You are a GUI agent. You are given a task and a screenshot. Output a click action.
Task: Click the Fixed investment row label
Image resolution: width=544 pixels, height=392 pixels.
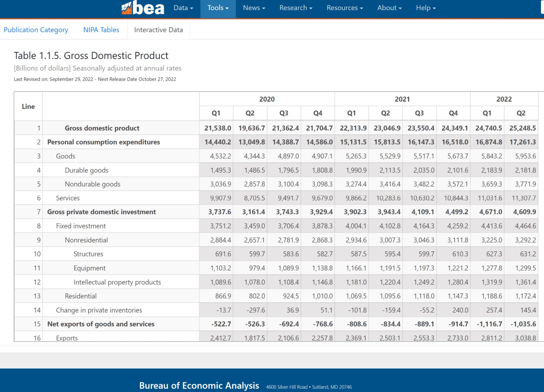point(81,226)
